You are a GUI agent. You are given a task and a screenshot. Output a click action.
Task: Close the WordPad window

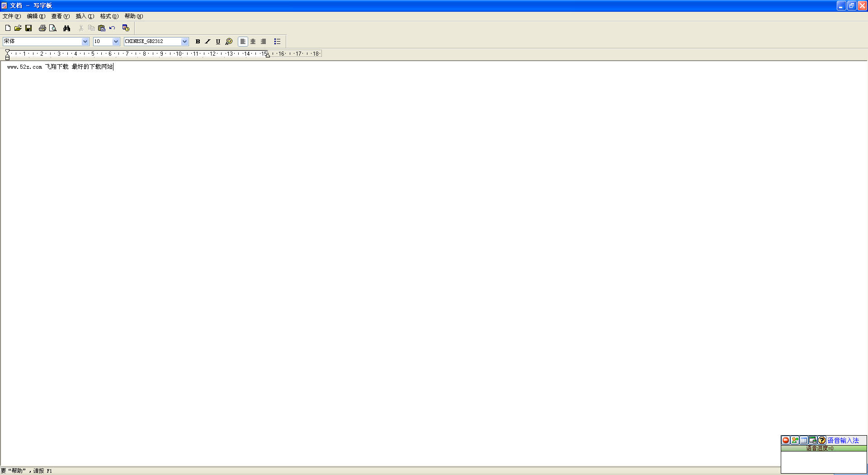point(862,5)
